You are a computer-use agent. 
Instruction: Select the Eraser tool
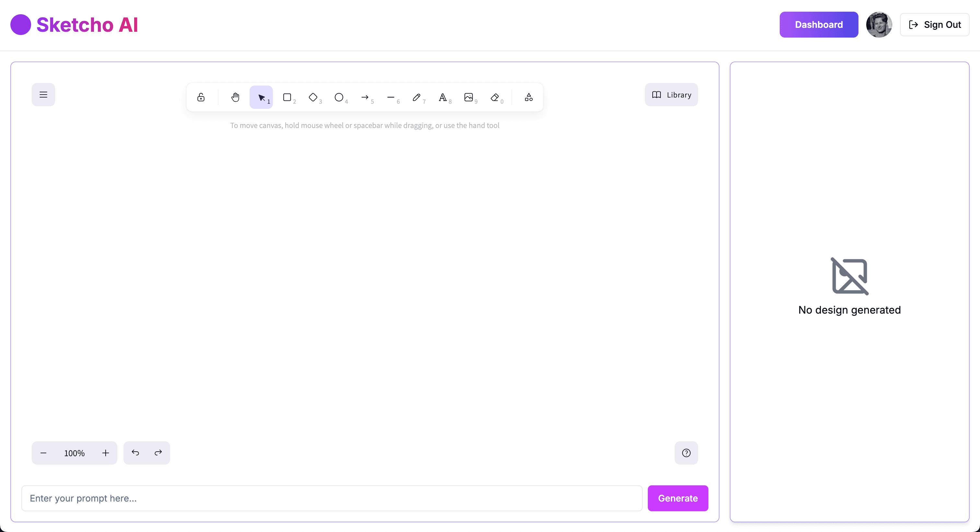click(495, 97)
